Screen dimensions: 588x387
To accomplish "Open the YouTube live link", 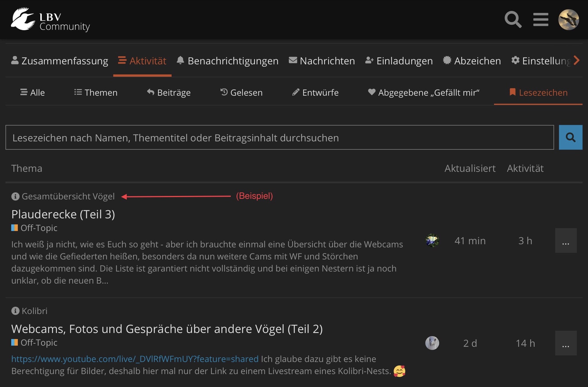I will pyautogui.click(x=135, y=359).
